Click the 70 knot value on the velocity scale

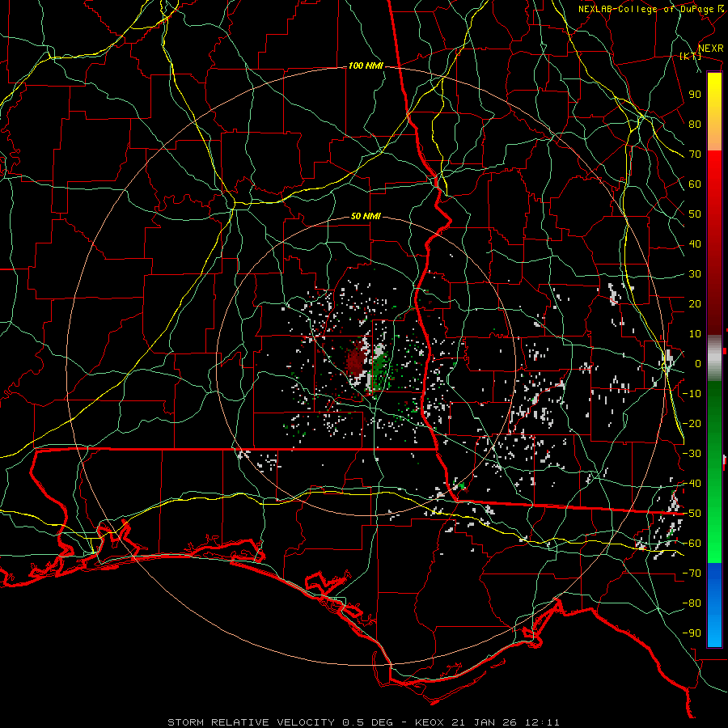tap(695, 154)
